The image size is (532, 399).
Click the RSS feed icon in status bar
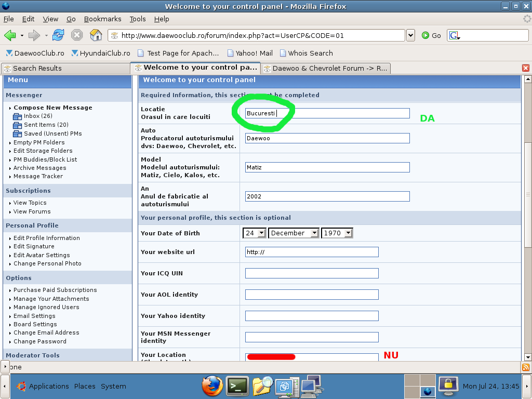tap(526, 367)
